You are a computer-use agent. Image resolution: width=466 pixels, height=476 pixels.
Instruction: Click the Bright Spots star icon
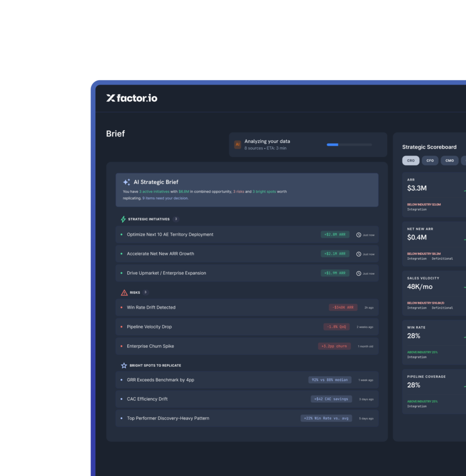coord(124,365)
